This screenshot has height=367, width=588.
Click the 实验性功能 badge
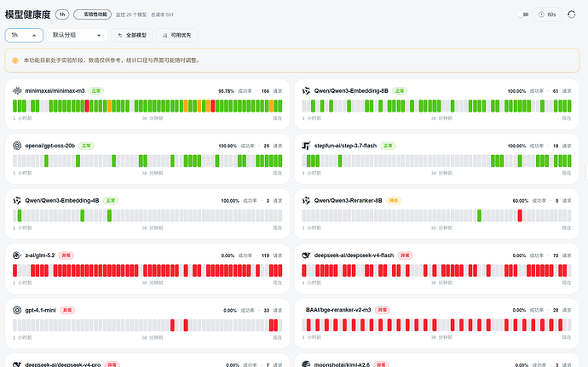click(x=92, y=14)
